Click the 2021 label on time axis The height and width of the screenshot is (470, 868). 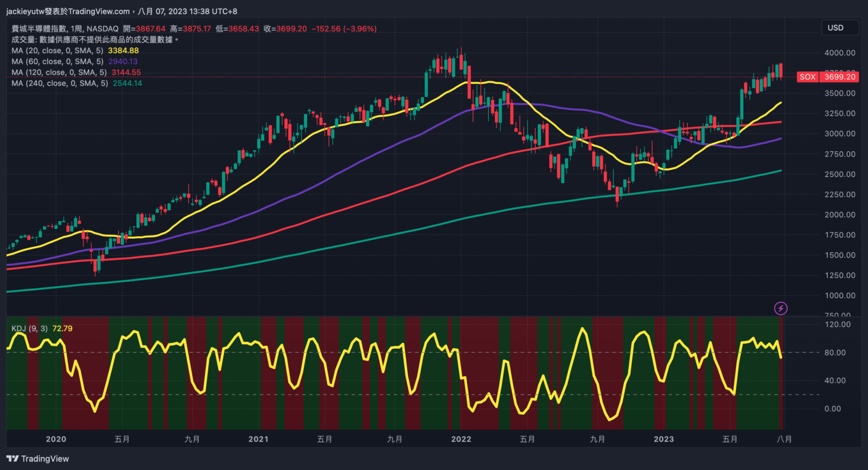point(258,439)
